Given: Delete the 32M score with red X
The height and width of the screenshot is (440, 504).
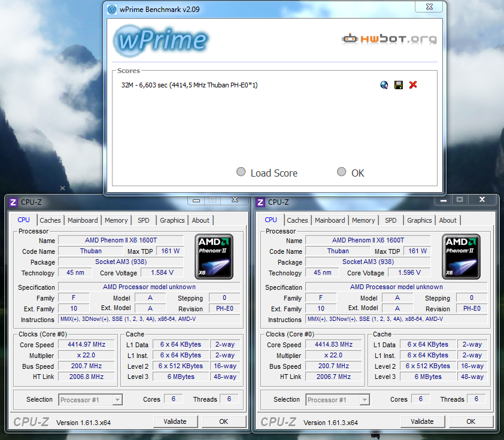Looking at the screenshot, I should (x=413, y=85).
